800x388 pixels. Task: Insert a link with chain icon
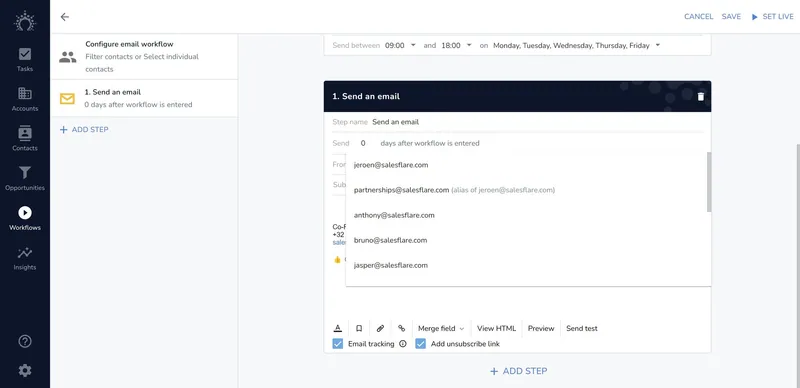402,328
